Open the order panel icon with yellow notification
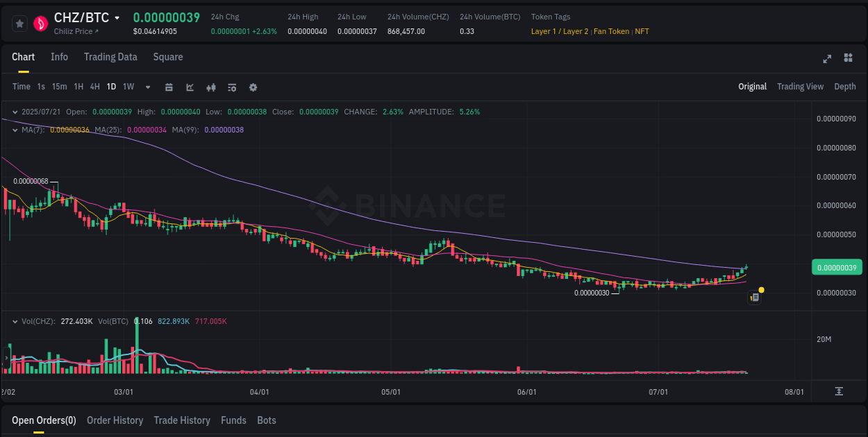The image size is (868, 437). click(755, 297)
